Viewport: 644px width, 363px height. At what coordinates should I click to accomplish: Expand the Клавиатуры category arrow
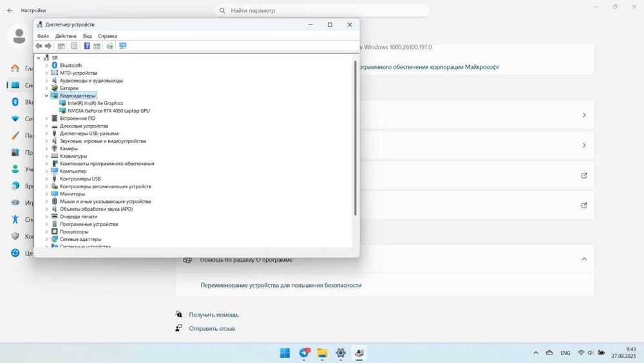pos(46,156)
